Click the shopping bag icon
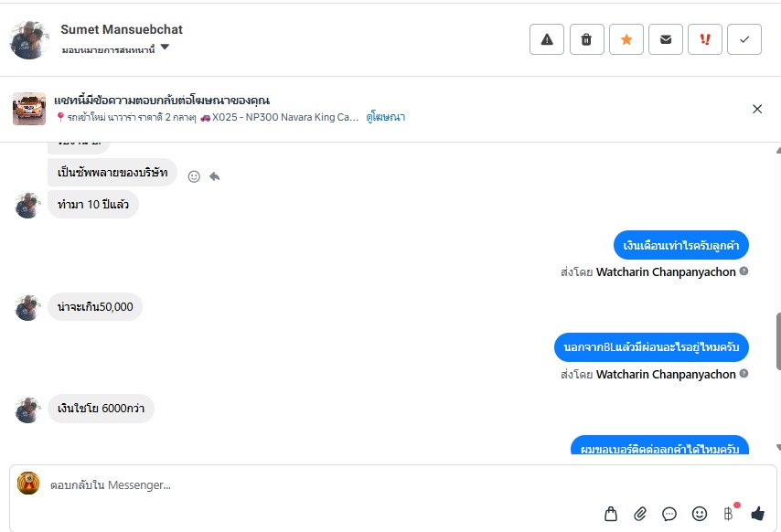The height and width of the screenshot is (532, 781). (611, 514)
